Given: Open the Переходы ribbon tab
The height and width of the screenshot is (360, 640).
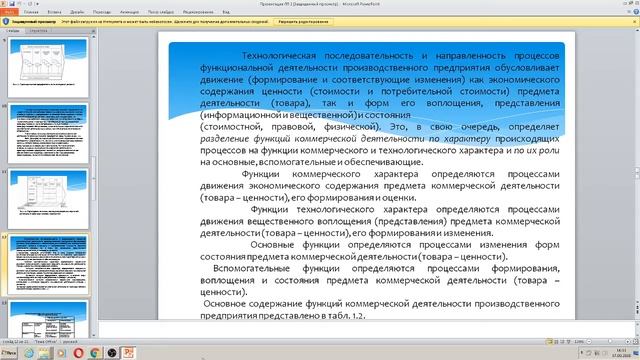Looking at the screenshot, I should coord(102,12).
